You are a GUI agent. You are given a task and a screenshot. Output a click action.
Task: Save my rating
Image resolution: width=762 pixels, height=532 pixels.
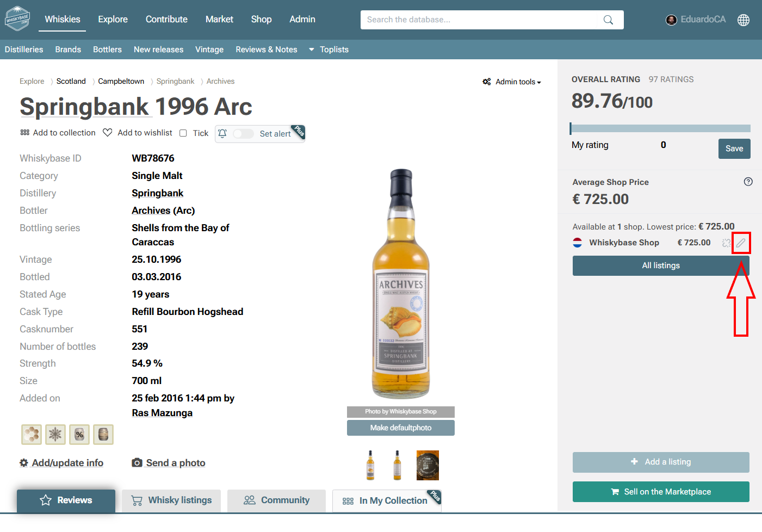(x=734, y=149)
